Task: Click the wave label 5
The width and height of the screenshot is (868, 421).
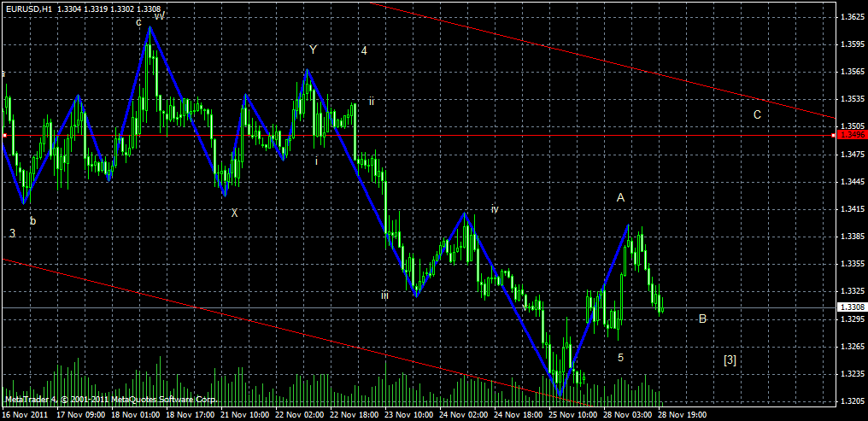Action: 620,358
